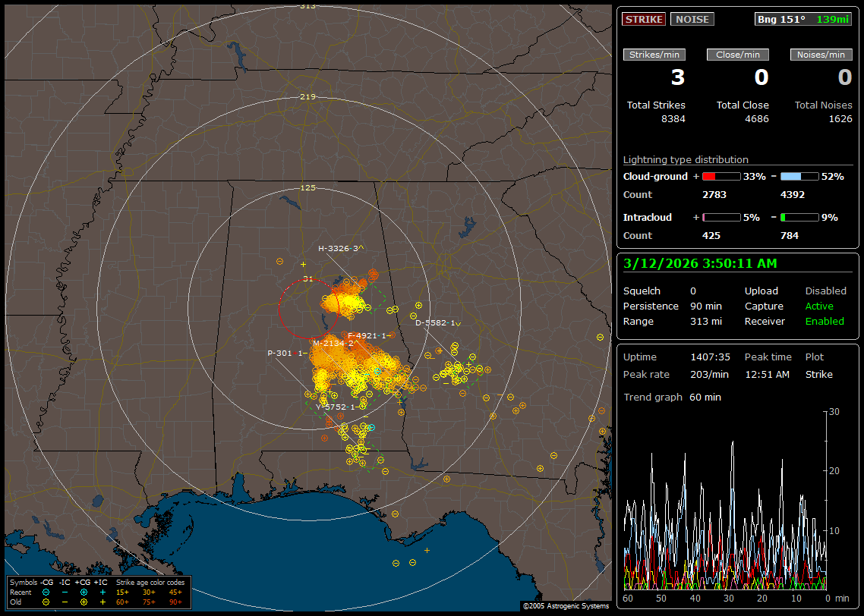Click the Old -IC yellow dash symbol
This screenshot has width=864, height=616.
click(x=65, y=602)
